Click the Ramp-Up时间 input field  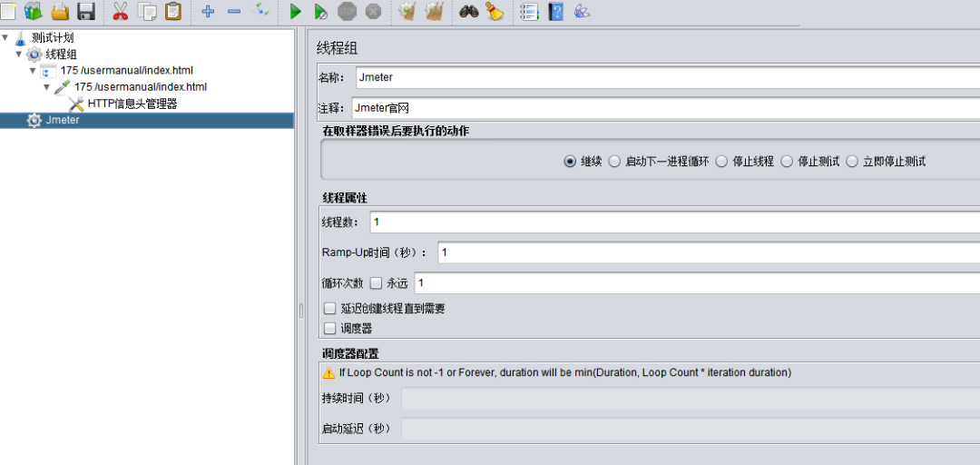pos(709,252)
